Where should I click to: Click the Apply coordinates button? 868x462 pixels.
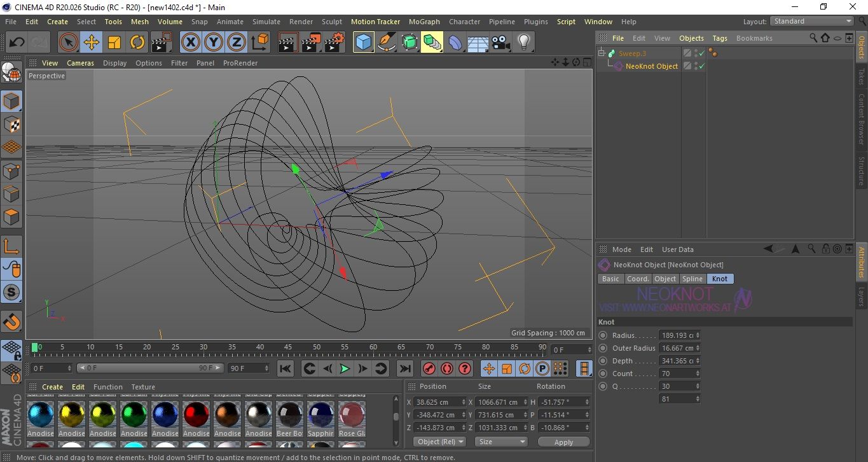tap(563, 442)
